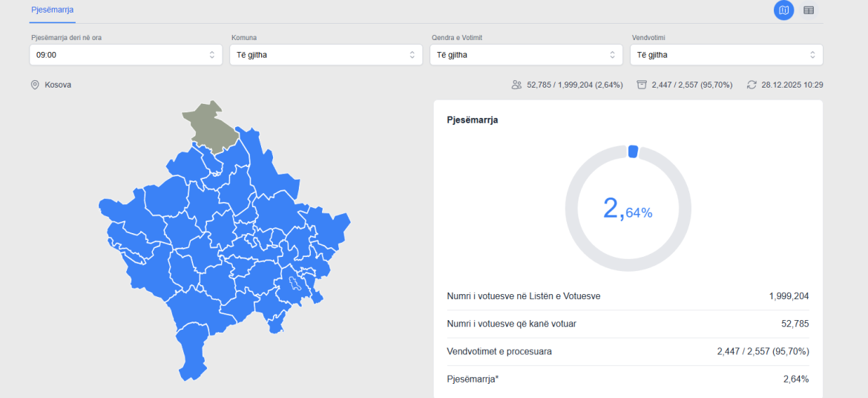Expand the Komuna dropdown

(326, 55)
